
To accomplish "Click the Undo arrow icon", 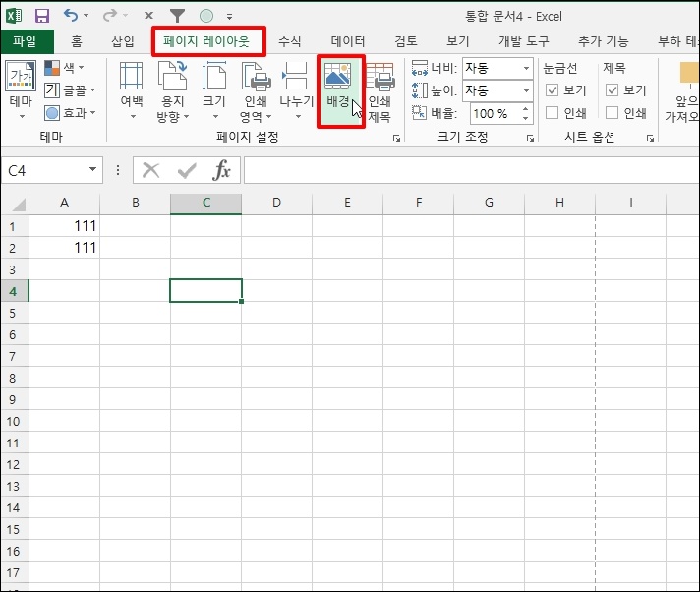I will pos(71,16).
